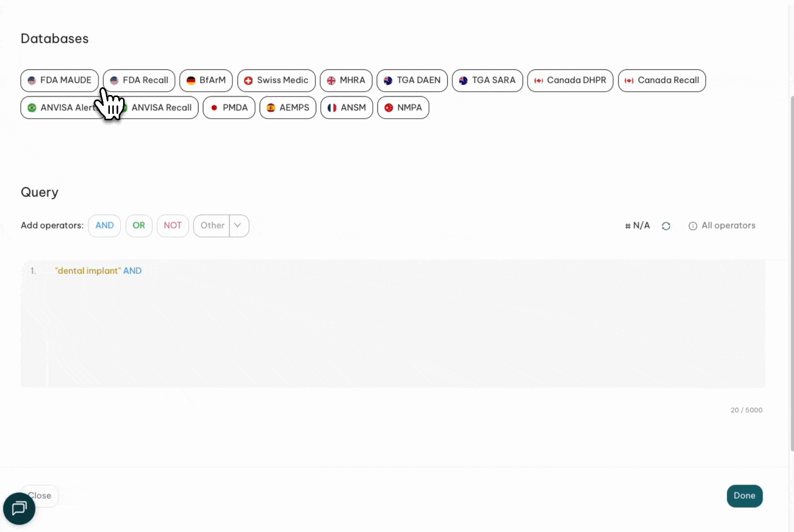
Task: Click into the query text editor
Action: (x=394, y=325)
